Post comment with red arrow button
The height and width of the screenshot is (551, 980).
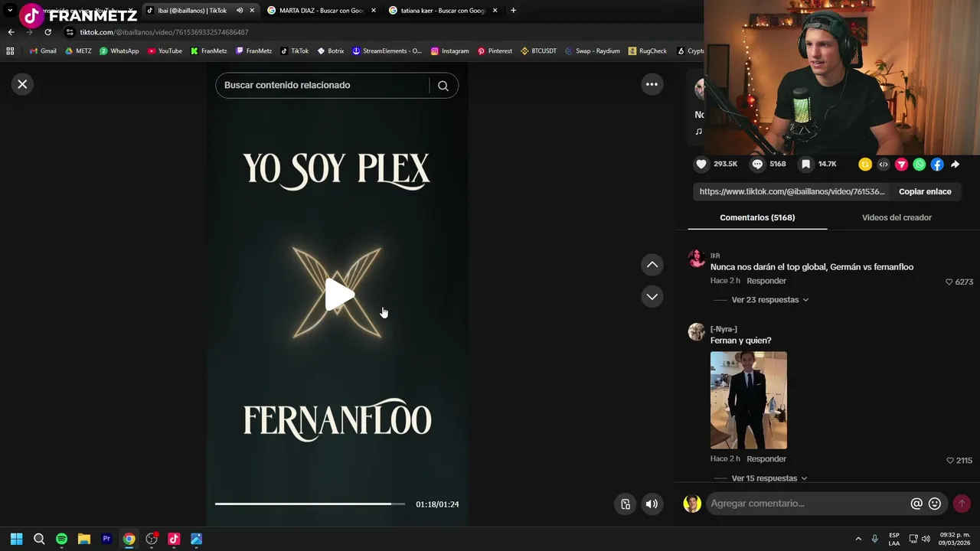[962, 504]
